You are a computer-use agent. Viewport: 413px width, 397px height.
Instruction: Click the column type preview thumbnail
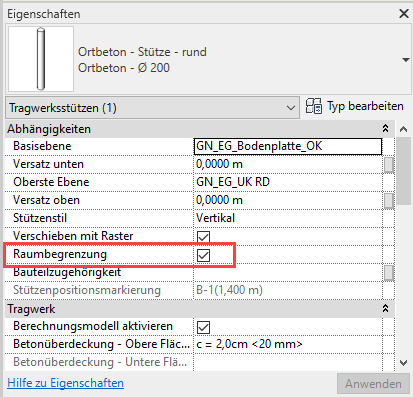pos(41,59)
